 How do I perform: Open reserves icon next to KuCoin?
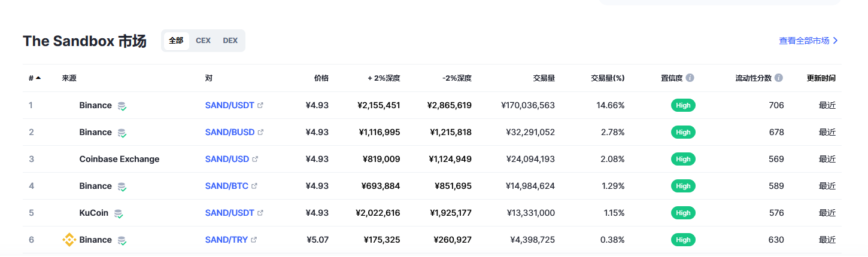pos(119,213)
